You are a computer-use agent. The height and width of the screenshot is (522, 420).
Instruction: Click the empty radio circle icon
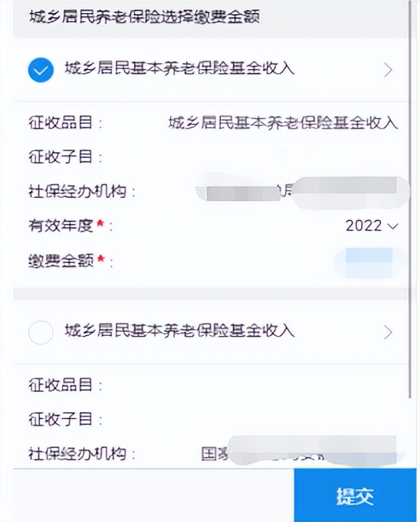click(41, 332)
